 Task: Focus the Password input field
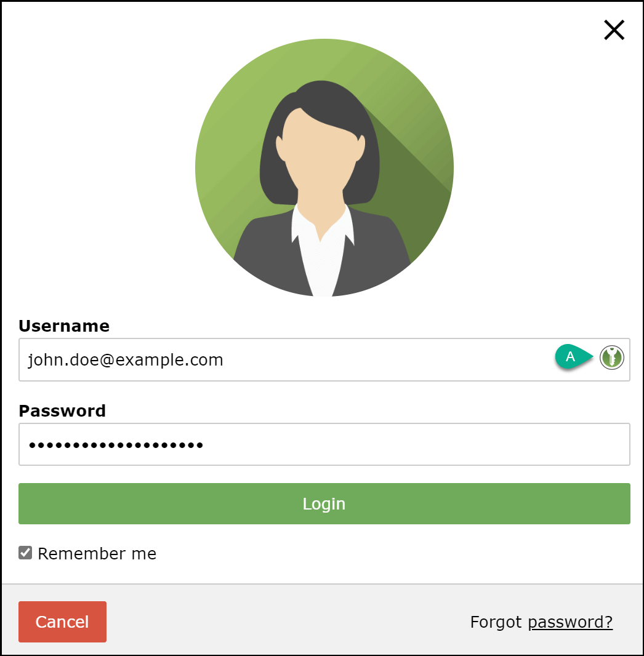pos(324,444)
